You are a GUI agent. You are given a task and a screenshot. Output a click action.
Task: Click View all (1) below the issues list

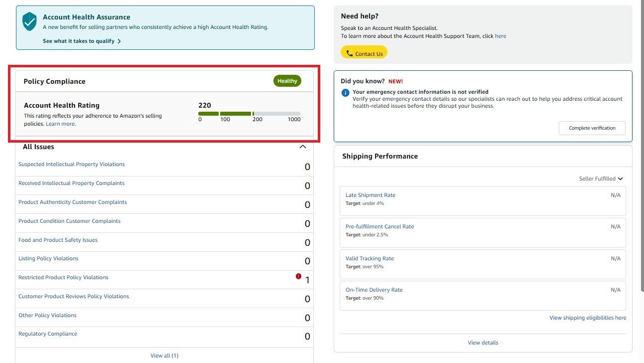pos(164,355)
